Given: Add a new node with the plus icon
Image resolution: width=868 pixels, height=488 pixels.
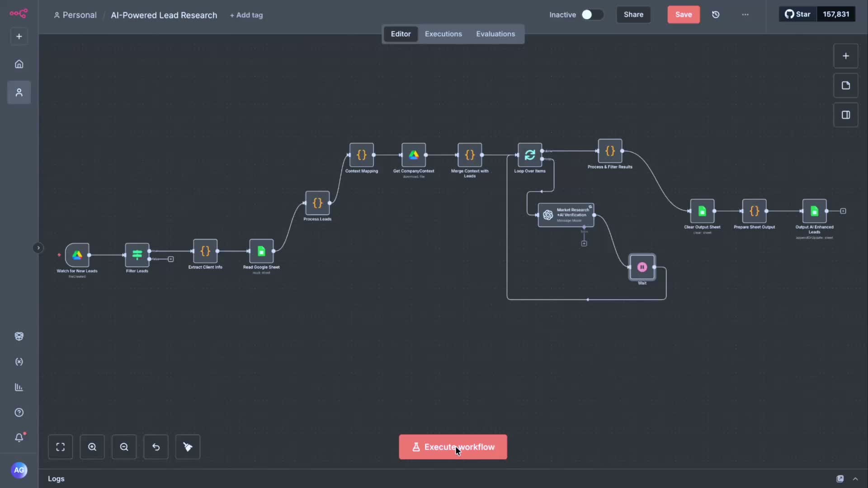Looking at the screenshot, I should 845,56.
